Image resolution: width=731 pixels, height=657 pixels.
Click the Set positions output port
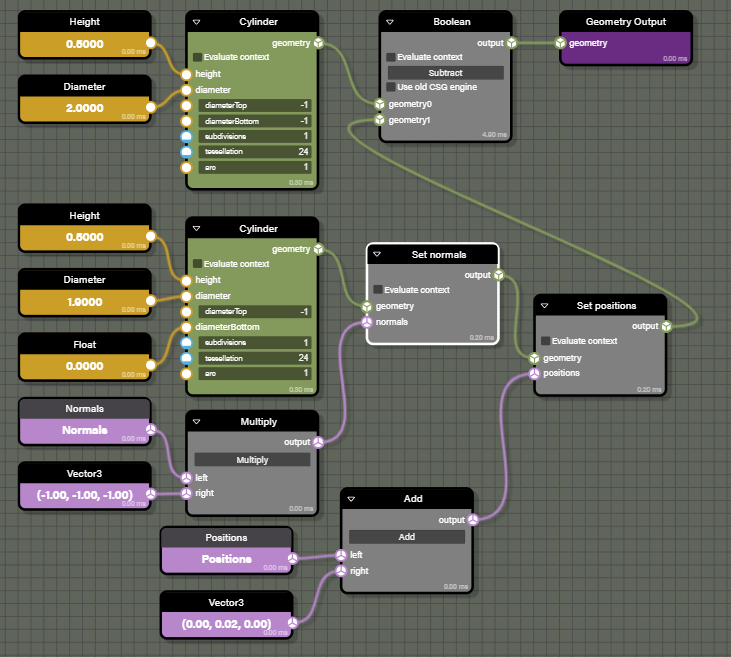pos(667,326)
